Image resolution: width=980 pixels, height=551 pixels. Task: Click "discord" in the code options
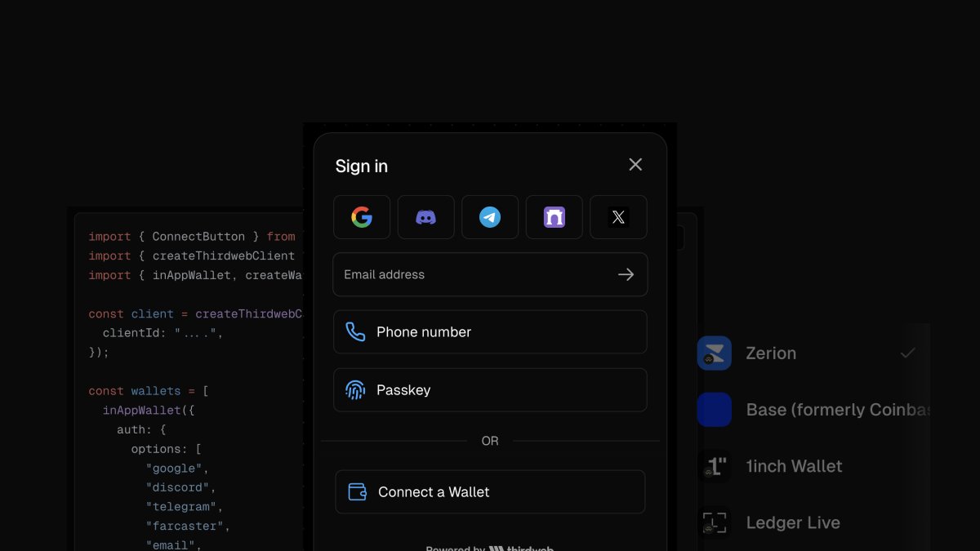click(180, 487)
